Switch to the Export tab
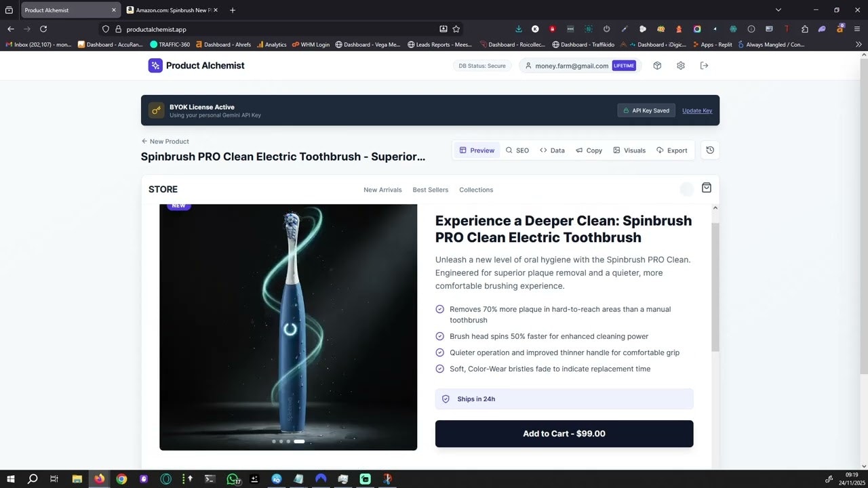 (671, 150)
